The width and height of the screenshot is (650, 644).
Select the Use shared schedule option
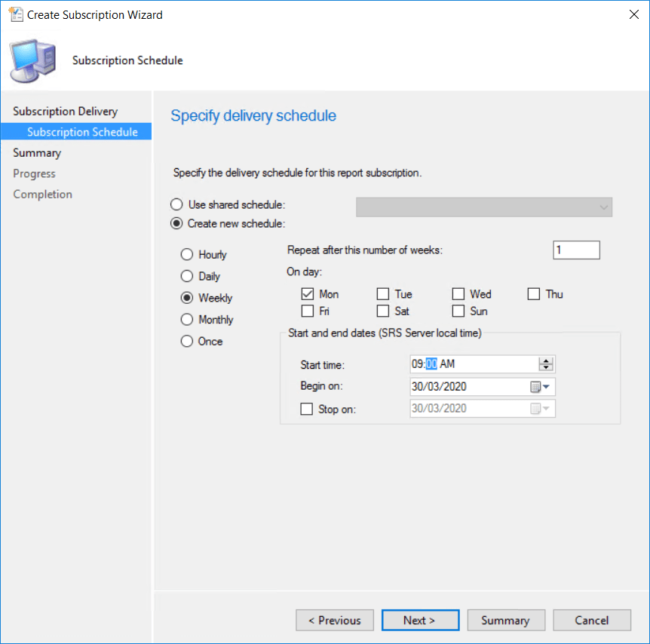pos(177,204)
